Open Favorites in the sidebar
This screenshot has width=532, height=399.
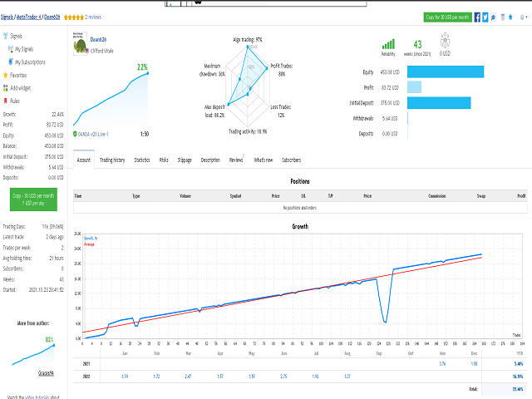(18, 75)
